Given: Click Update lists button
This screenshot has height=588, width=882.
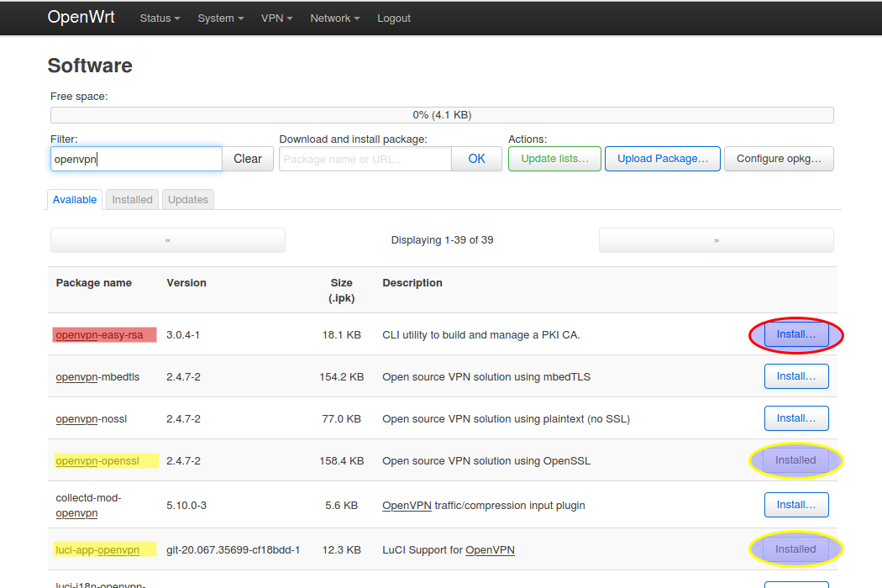Looking at the screenshot, I should coord(554,159).
